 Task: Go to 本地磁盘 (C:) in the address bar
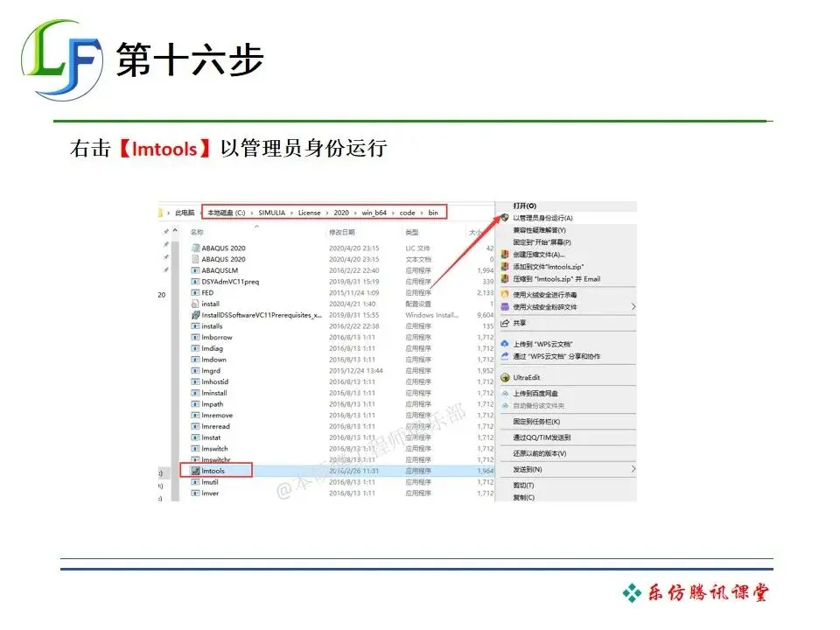[x=226, y=213]
